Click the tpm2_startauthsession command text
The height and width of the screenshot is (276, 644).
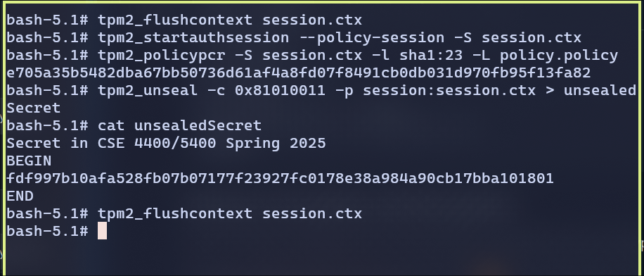(340, 38)
